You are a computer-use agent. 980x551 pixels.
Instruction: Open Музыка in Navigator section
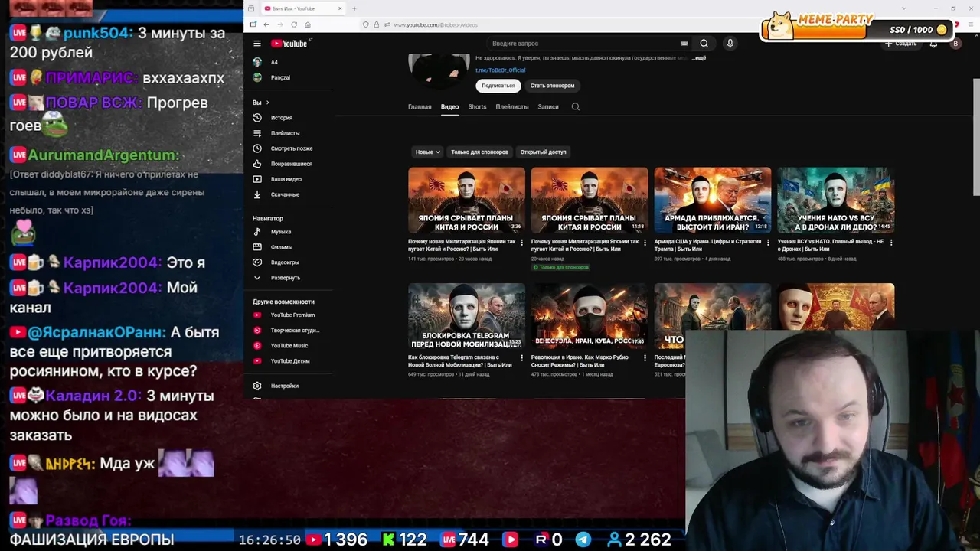pyautogui.click(x=280, y=232)
